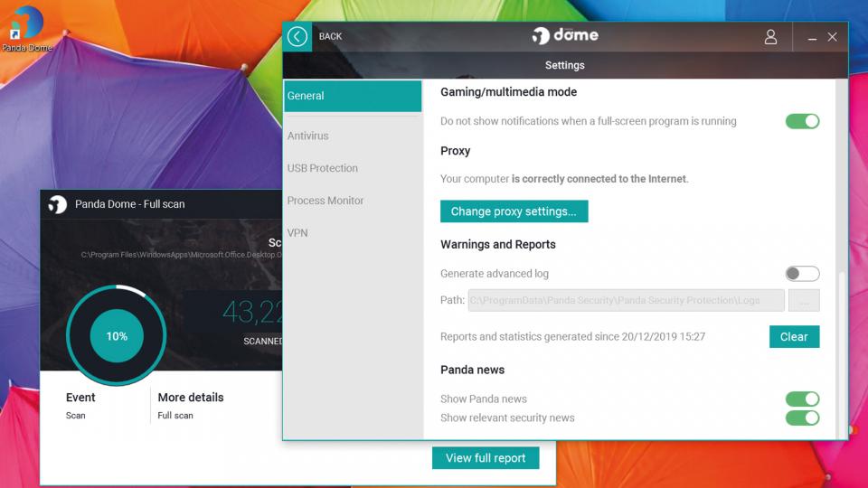Turn off Show Panda news toggle
Screen dimensions: 868x488
point(802,399)
